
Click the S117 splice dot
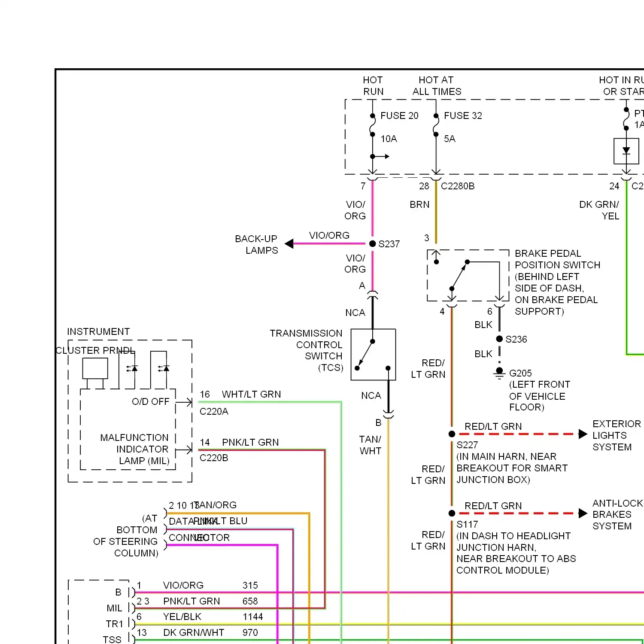pos(452,513)
